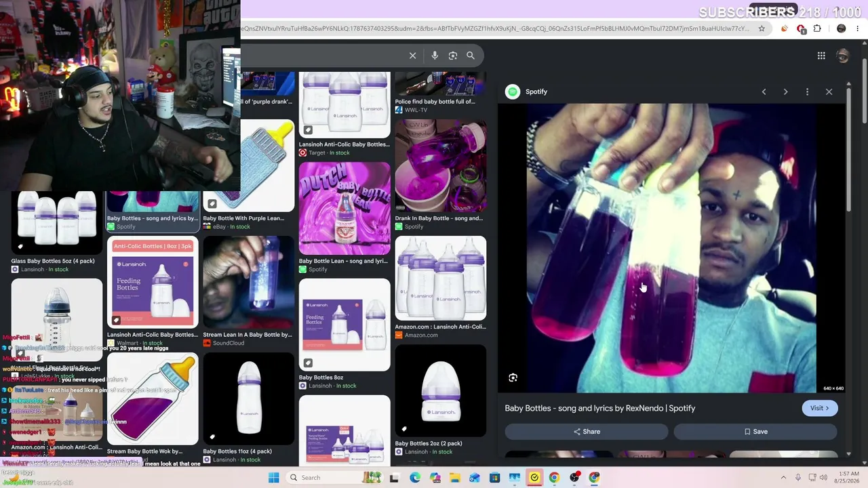
Task: Go to next image in preview panel
Action: point(785,91)
